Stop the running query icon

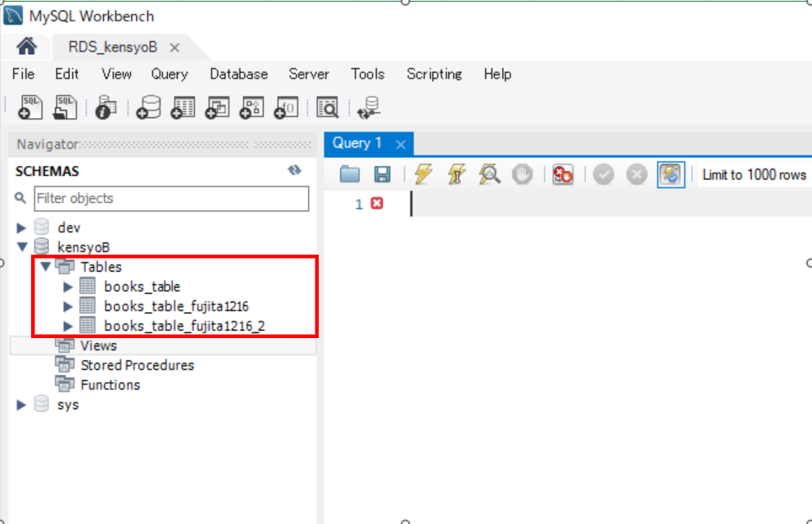tap(522, 174)
